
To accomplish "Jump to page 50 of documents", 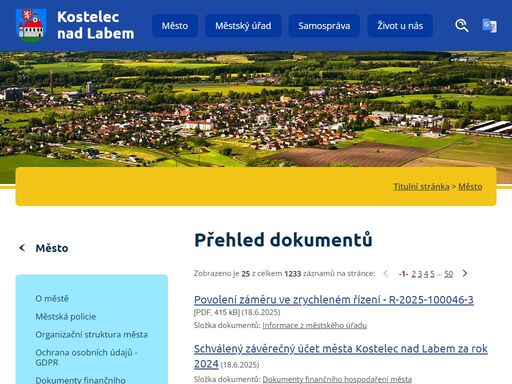I will 449,274.
